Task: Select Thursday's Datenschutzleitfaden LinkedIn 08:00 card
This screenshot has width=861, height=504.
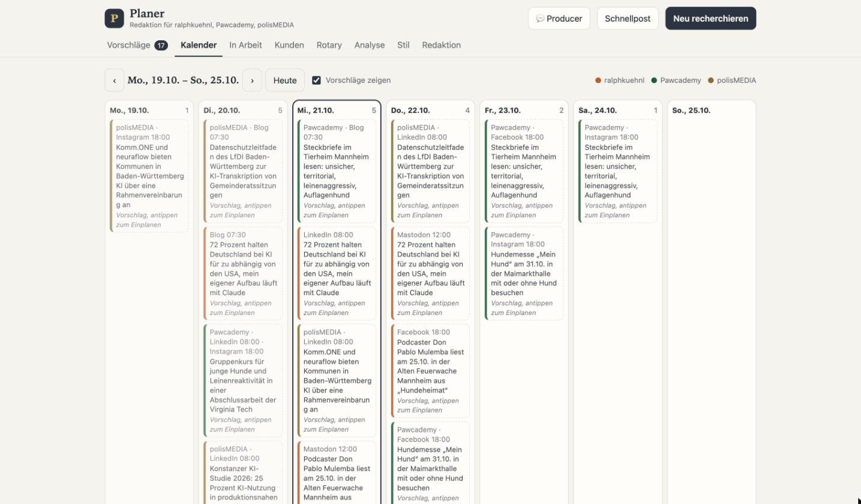Action: pos(430,171)
